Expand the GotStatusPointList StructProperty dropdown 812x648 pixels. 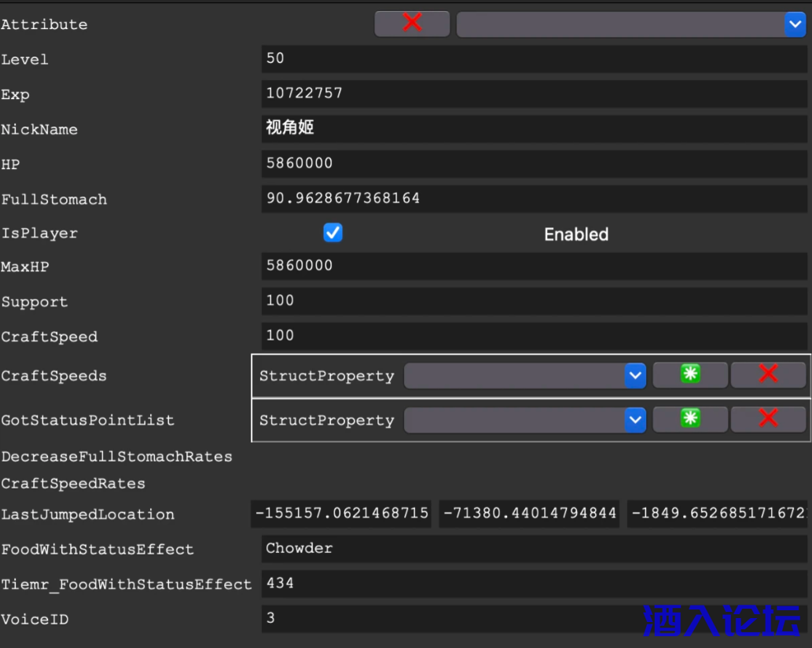click(524, 420)
